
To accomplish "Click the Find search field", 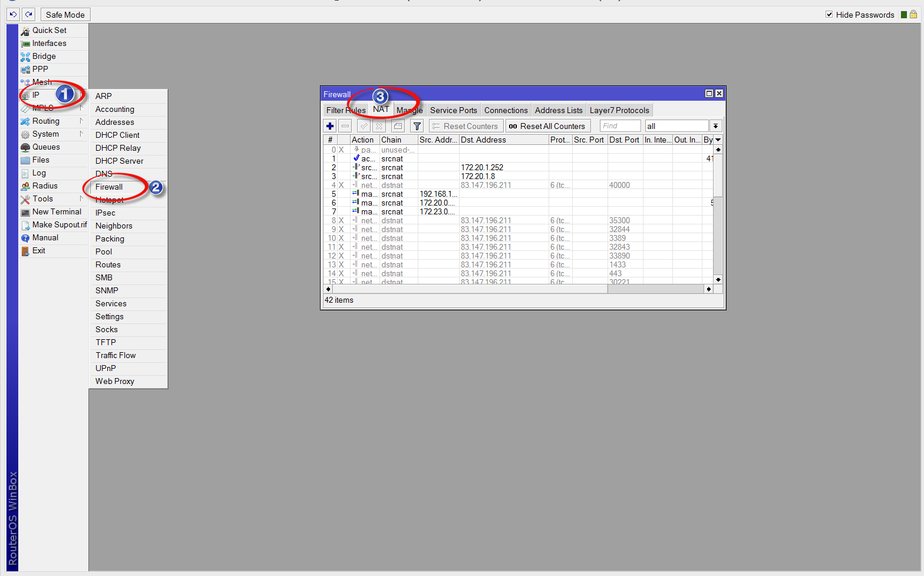I will (620, 126).
